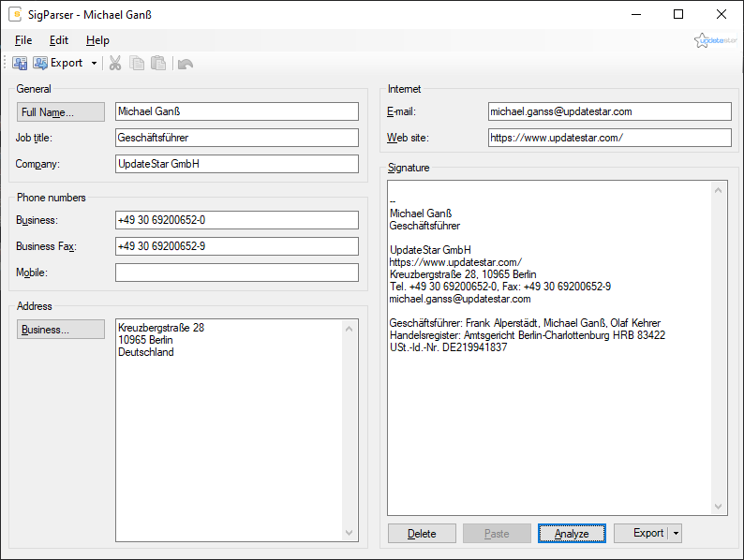Open the Full Name dialog button
Image resolution: width=744 pixels, height=560 pixels.
(61, 112)
